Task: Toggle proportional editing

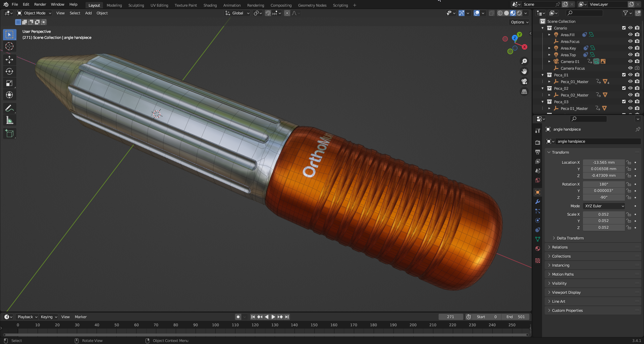Action: pos(287,13)
